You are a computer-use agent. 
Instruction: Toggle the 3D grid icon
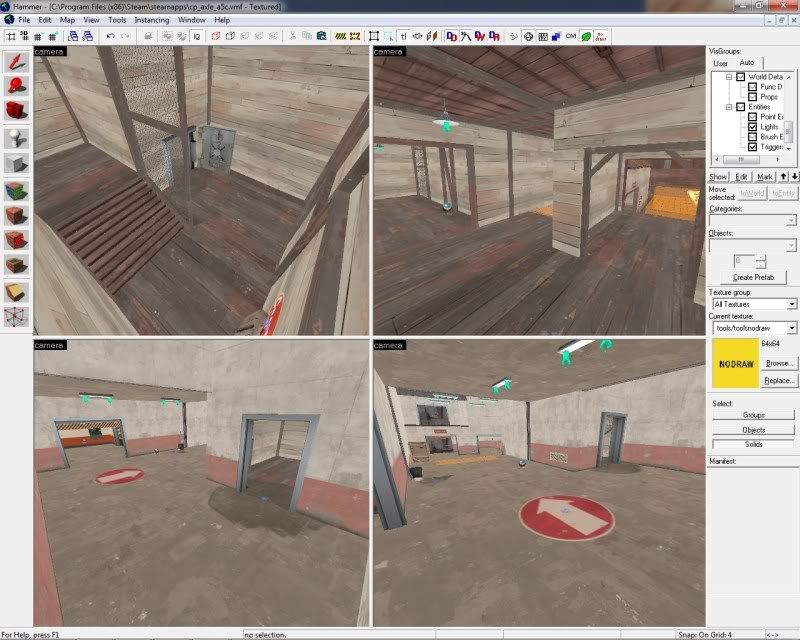(24, 36)
